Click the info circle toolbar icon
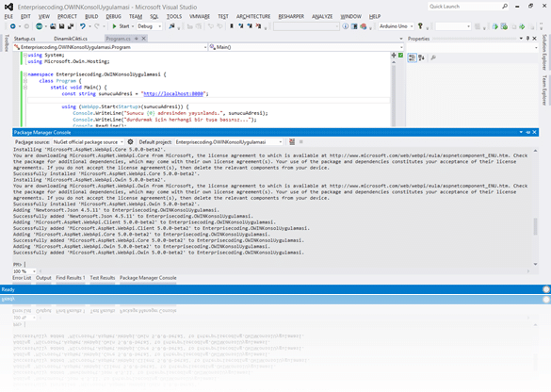This screenshot has width=551, height=392. (346, 26)
